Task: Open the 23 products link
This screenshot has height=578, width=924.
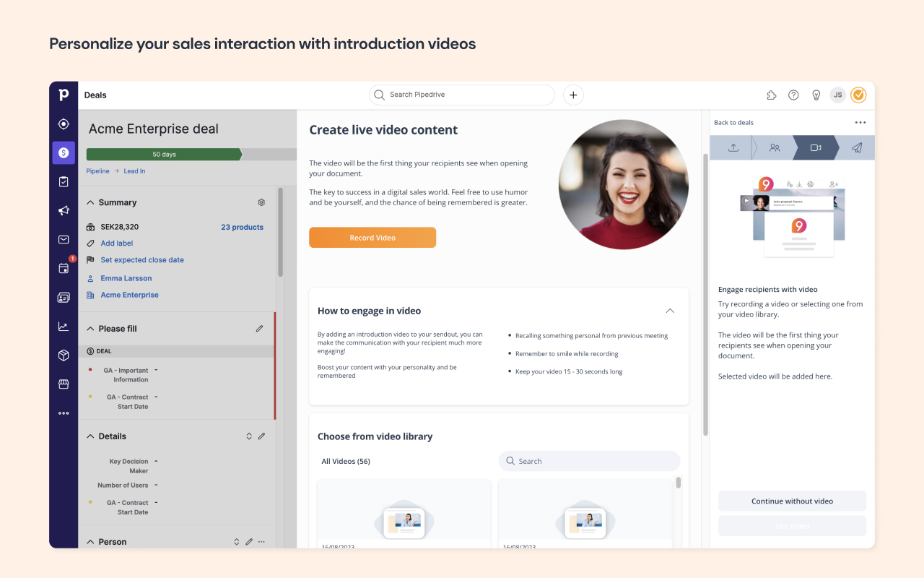Action: [x=242, y=227]
